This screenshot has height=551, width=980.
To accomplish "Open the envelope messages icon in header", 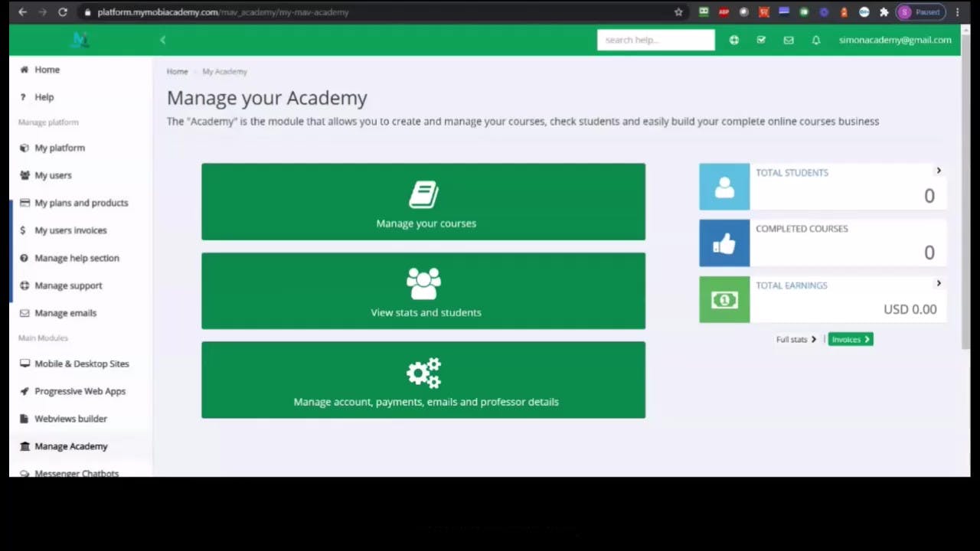I will (x=789, y=41).
